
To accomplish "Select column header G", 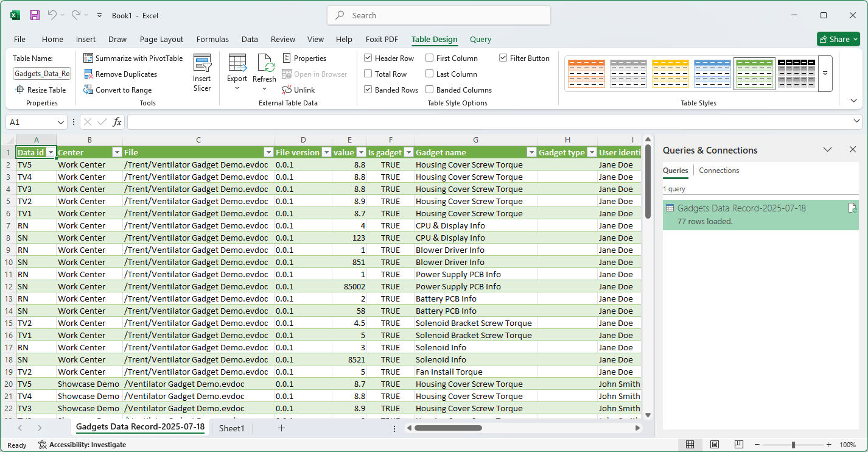I will (x=475, y=140).
